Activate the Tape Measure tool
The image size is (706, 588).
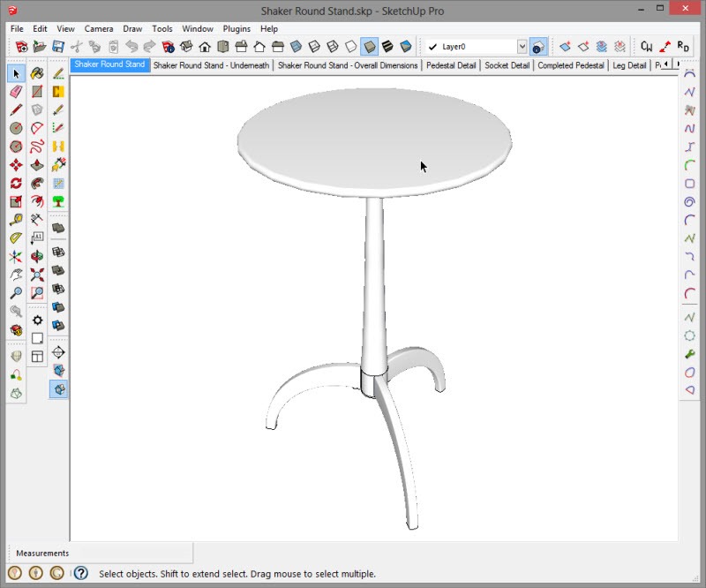click(16, 220)
